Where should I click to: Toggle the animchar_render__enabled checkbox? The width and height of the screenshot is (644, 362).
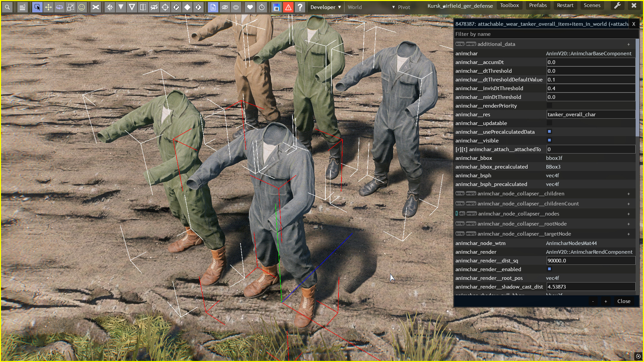click(x=549, y=269)
